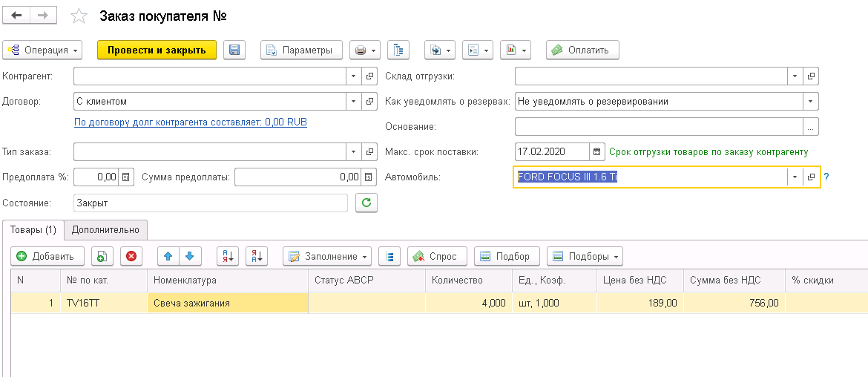Screen dimensions: 868x377
Task: Open the chart reports icon menu
Action: coord(516,50)
